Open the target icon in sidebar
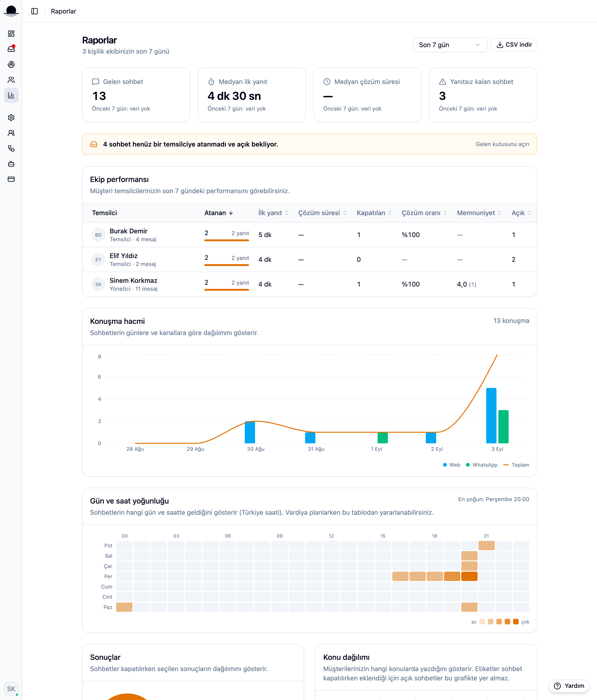Screen dimensions: 597x700 (x=11, y=65)
